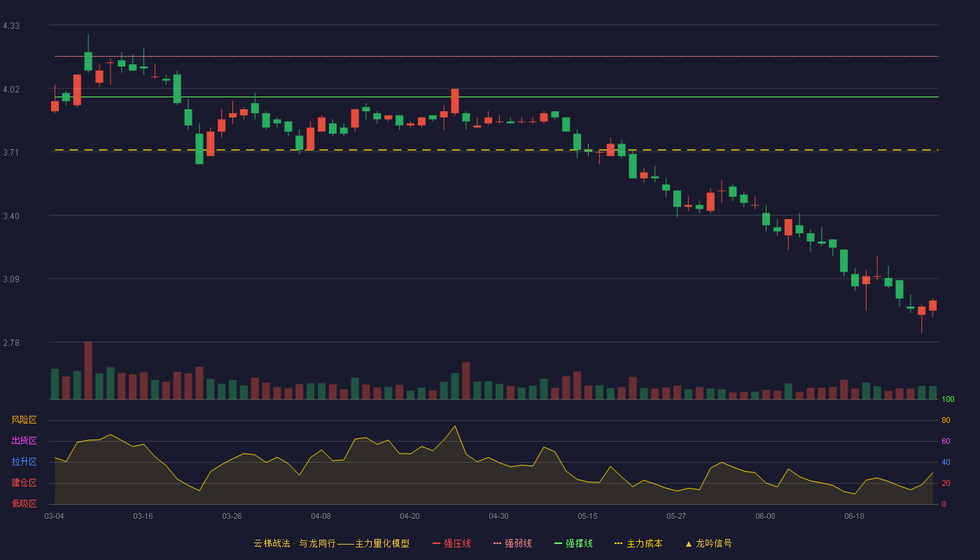Click the 04-30 date label
980x560 pixels.
(499, 516)
